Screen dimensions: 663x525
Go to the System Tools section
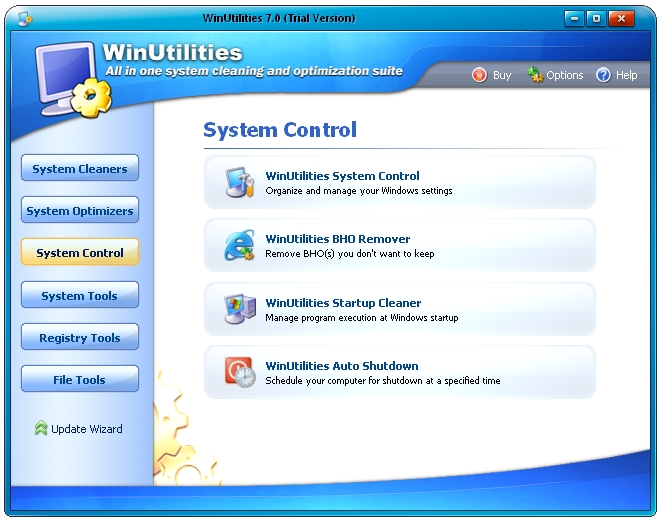[x=80, y=295]
